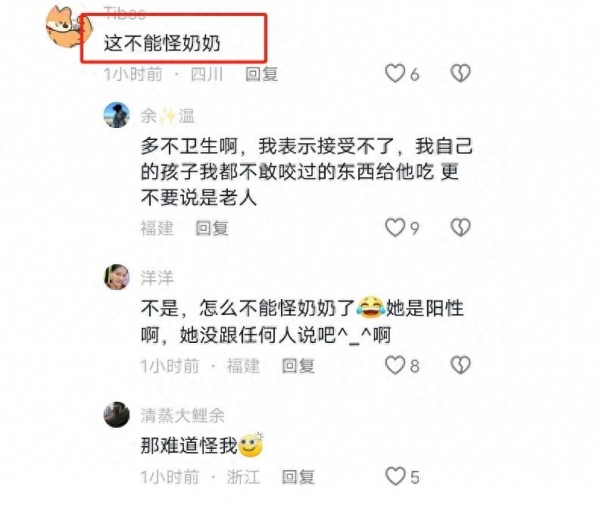Dislike 洋洋's comment using broken heart
This screenshot has height=508, width=600.
460,365
